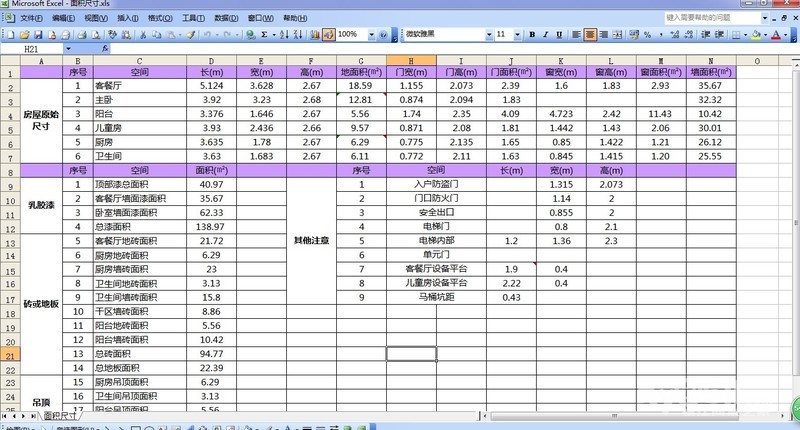Expand the Name Box H21 dropdown
This screenshot has width=800, height=430.
pos(67,48)
